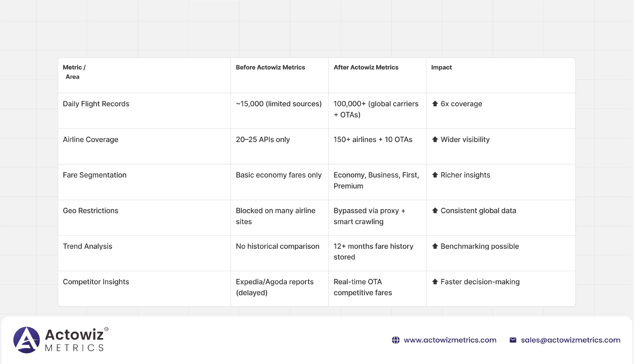The height and width of the screenshot is (364, 634).
Task: Click the Impact column header
Action: (x=441, y=67)
